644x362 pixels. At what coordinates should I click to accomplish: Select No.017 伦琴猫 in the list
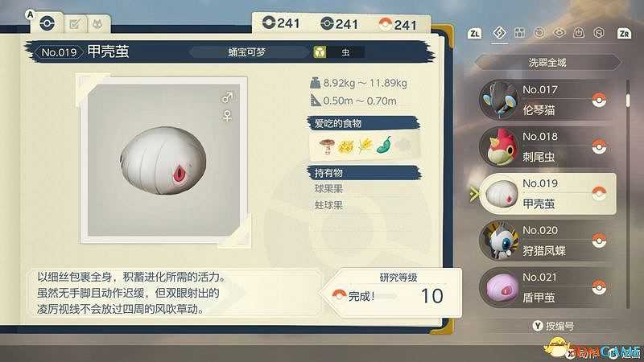point(547,100)
